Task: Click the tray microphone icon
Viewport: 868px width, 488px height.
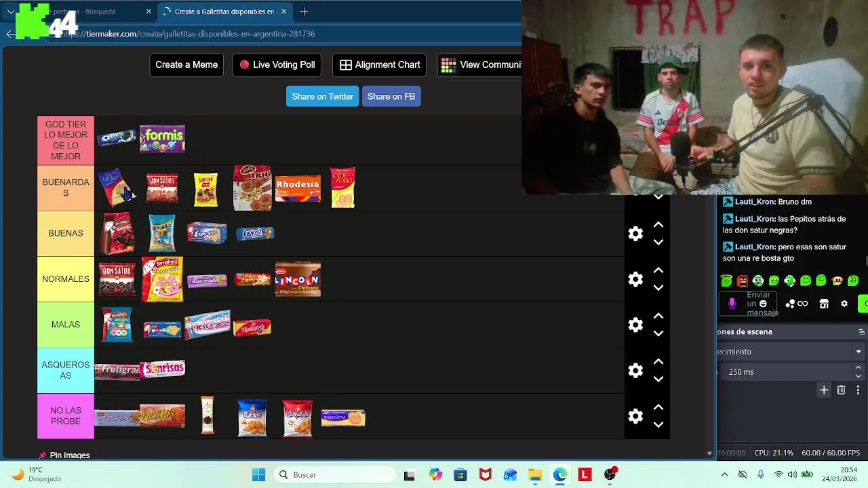Action: (761, 474)
